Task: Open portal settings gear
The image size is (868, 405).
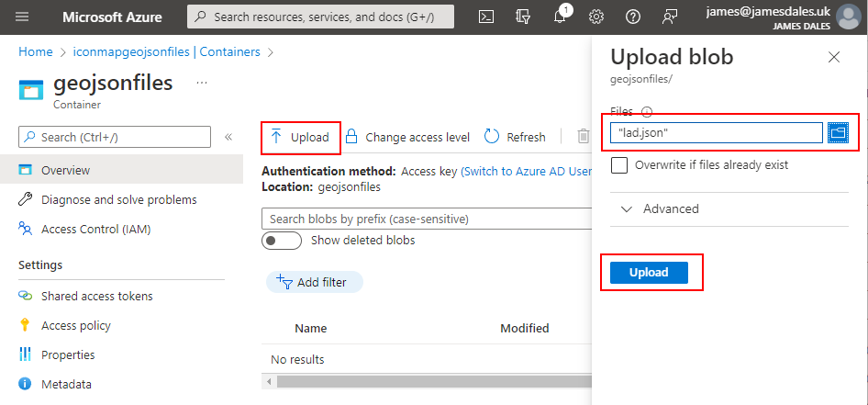Action: pos(596,17)
